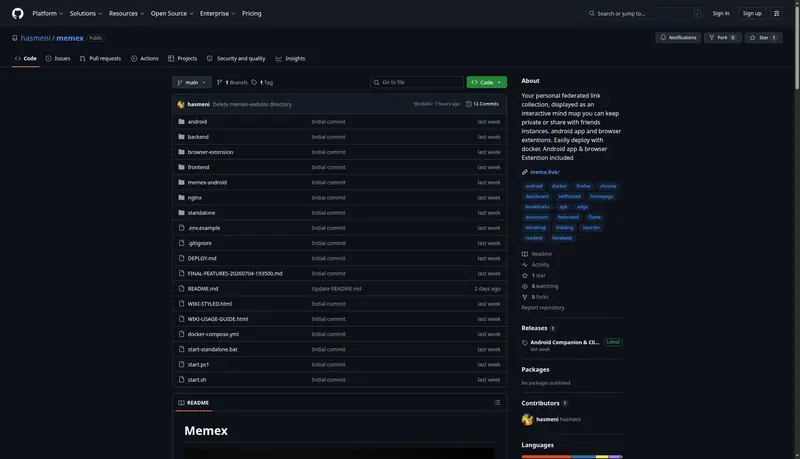Click the Report repository link

(x=542, y=308)
